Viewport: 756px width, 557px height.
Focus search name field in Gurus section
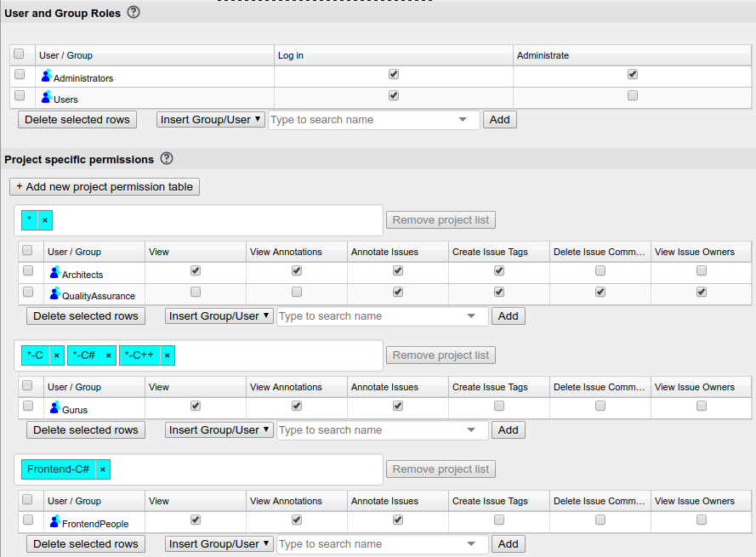(x=383, y=429)
